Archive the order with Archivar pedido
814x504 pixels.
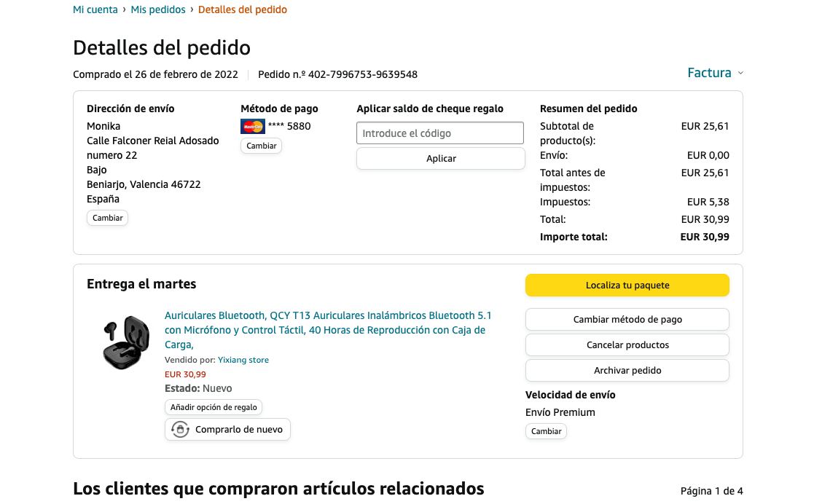(x=627, y=371)
